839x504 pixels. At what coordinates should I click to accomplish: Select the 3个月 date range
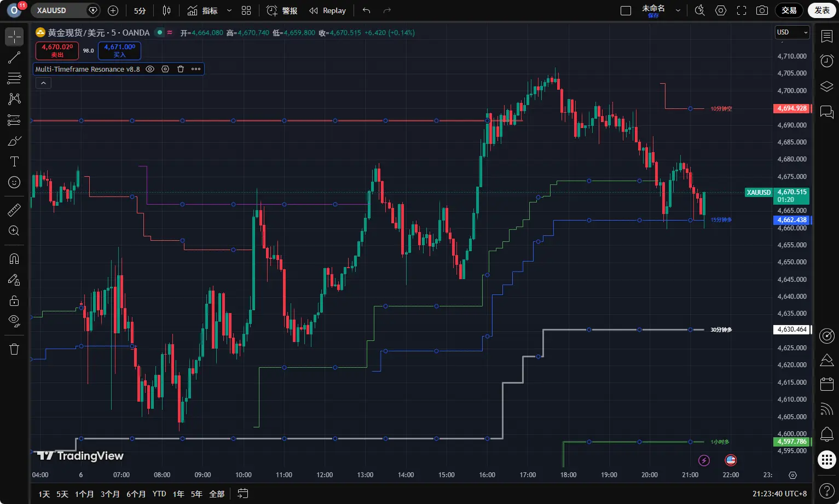point(110,494)
